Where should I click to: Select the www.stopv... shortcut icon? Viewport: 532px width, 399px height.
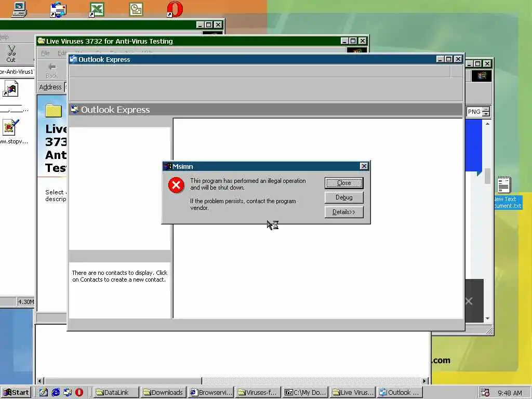(x=11, y=128)
